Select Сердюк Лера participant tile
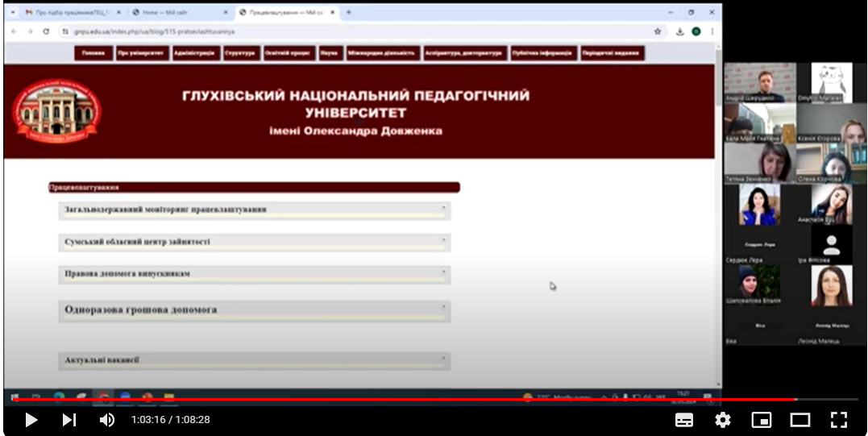Screen dimensions: 868x436 point(760,245)
